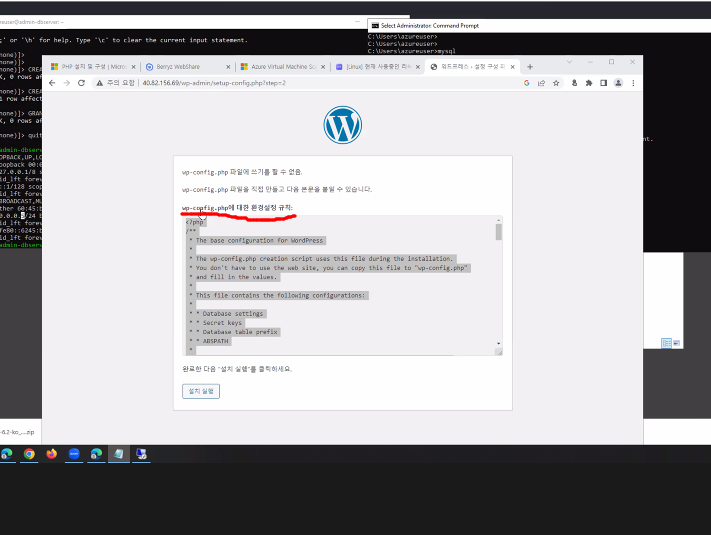Click the 'mysql' command line in Command Prompt
711x535 pixels.
click(412, 51)
